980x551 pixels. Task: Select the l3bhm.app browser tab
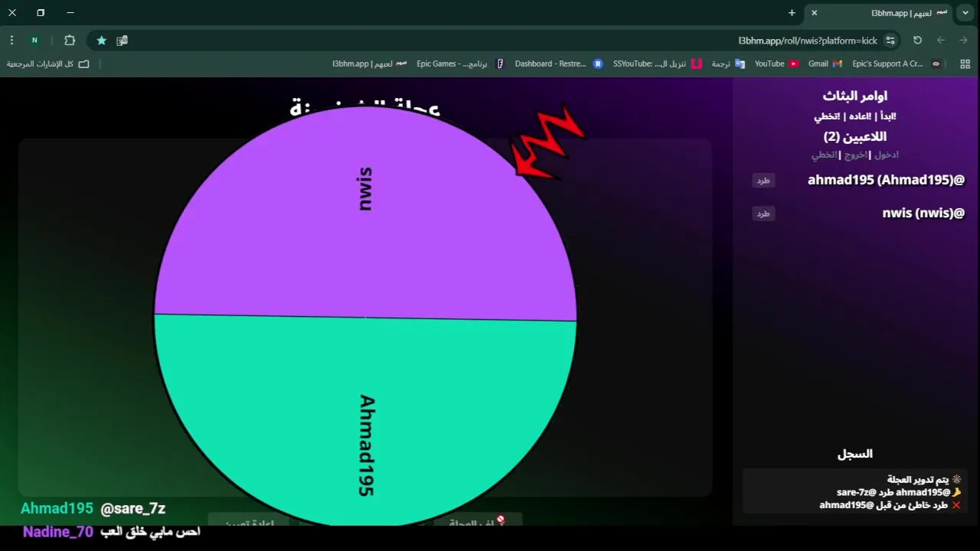(878, 13)
